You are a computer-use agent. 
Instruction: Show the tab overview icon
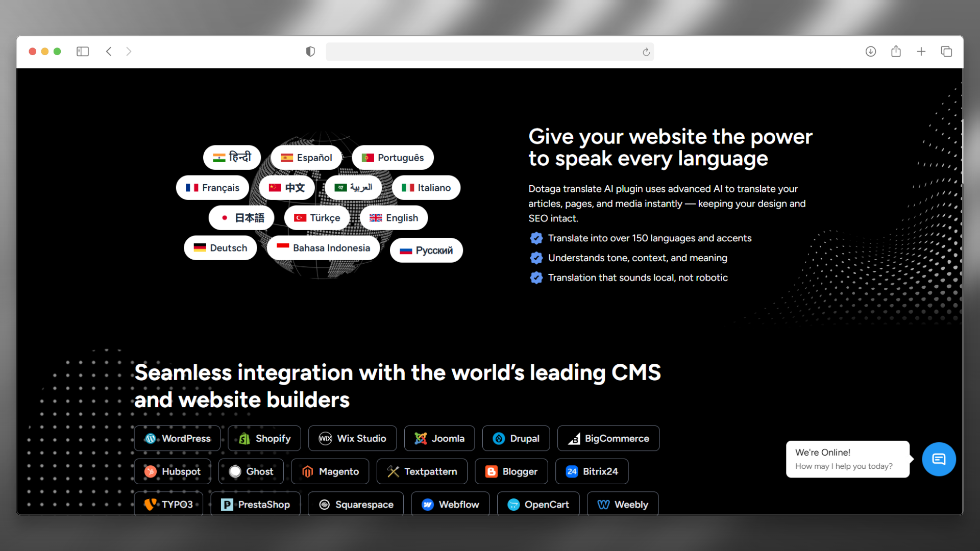pyautogui.click(x=946, y=52)
